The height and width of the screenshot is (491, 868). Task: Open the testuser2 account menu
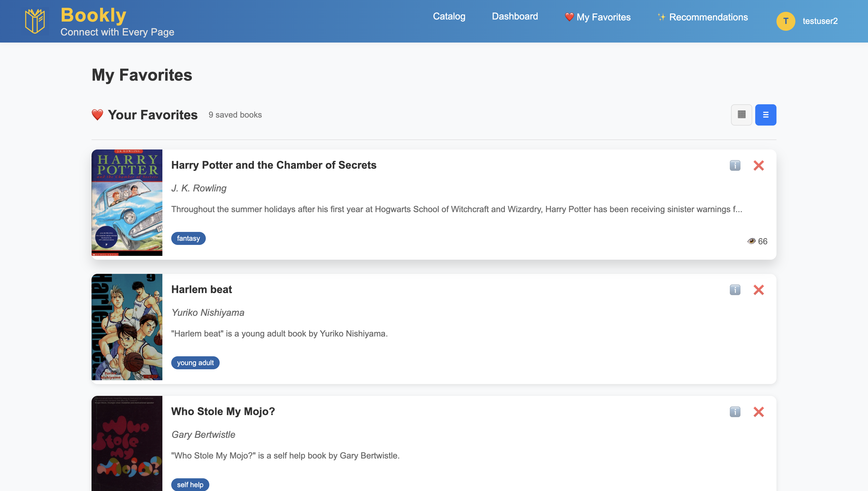[x=820, y=21]
